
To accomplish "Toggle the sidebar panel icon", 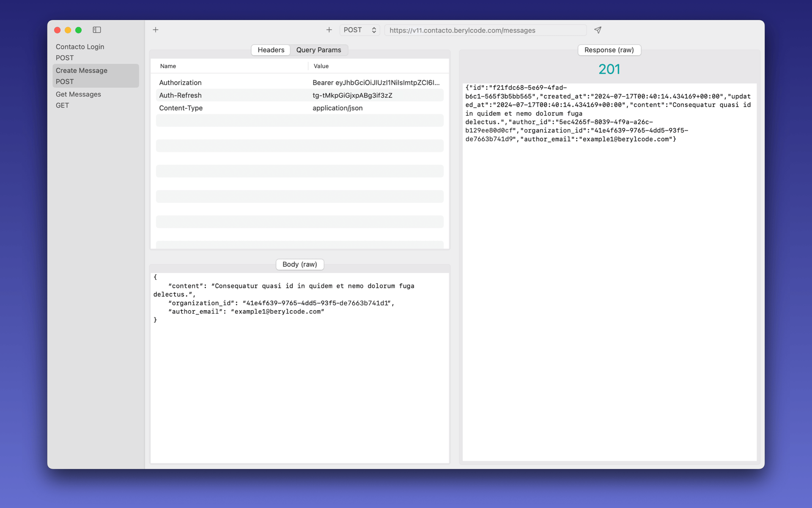I will (x=97, y=30).
